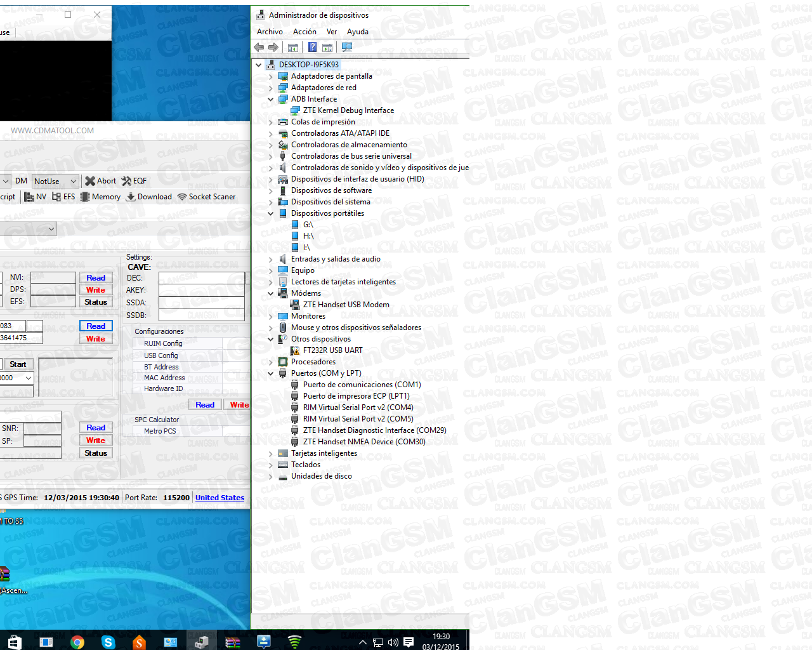The image size is (812, 650).
Task: Open the Acción menu
Action: tap(304, 32)
